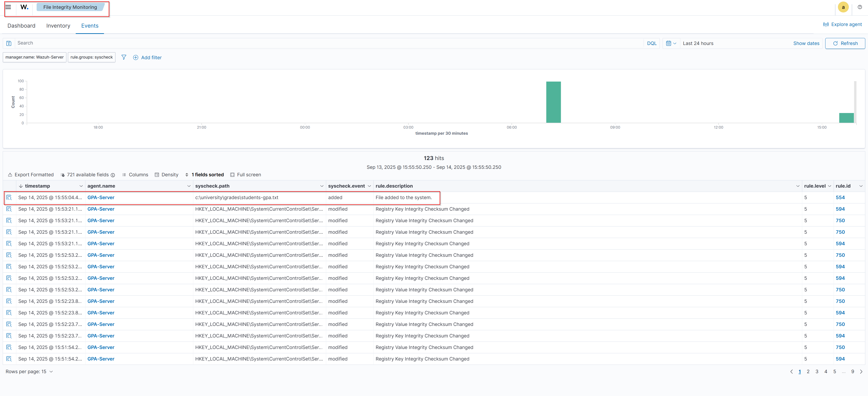Image resolution: width=868 pixels, height=396 pixels.
Task: Select the Events tab
Action: click(90, 26)
